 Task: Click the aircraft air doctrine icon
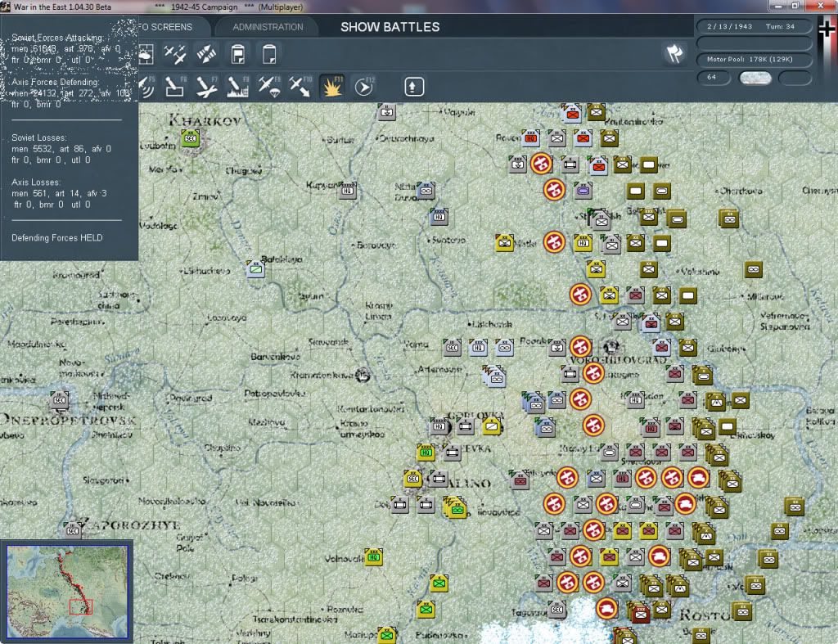tap(175, 55)
